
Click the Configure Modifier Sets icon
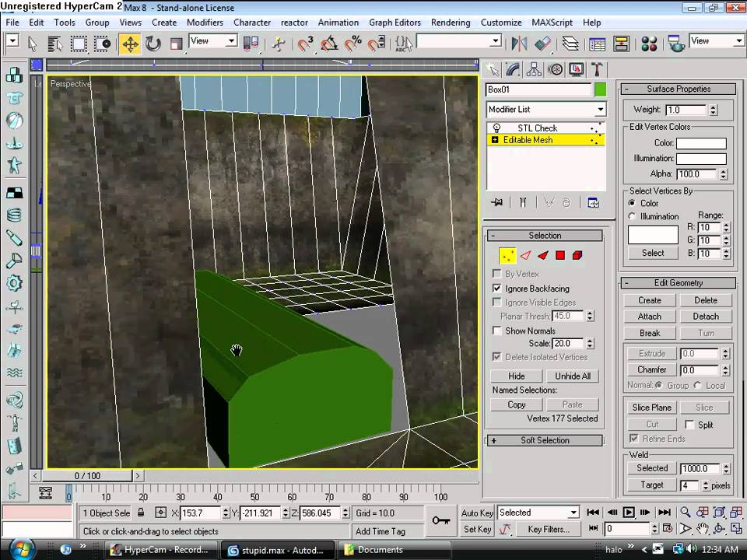[593, 203]
